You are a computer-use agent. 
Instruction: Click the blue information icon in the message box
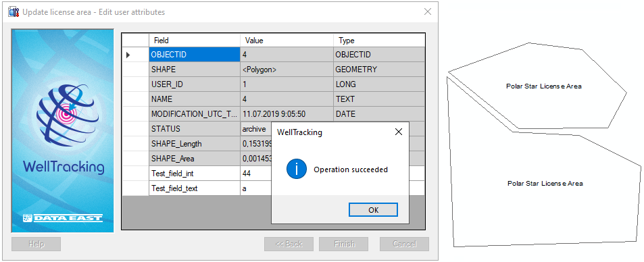pos(297,169)
